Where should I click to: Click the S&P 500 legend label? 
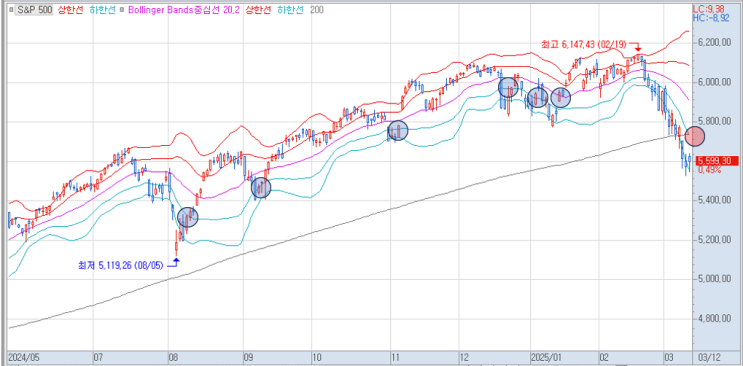click(x=35, y=9)
